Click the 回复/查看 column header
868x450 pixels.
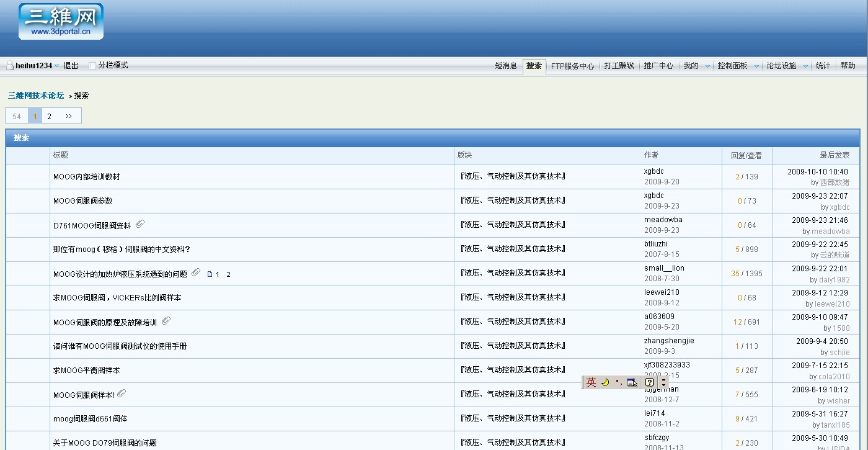click(x=746, y=156)
